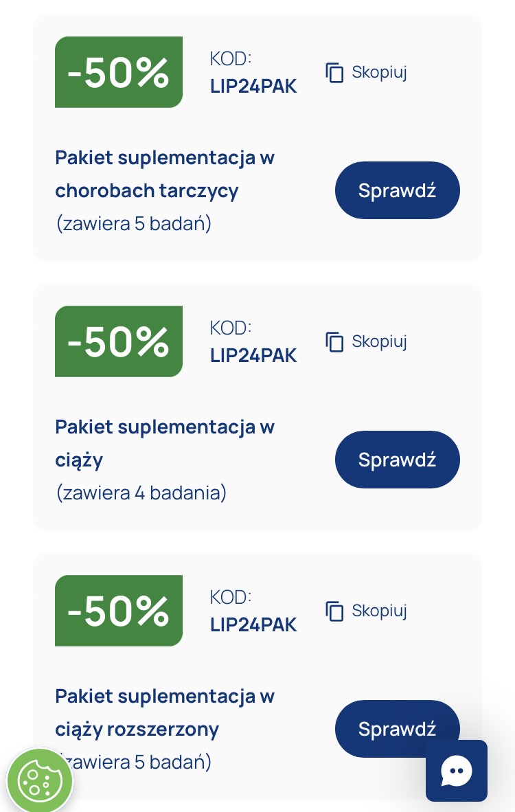Open cookie settings via the cookie icon

(x=39, y=780)
